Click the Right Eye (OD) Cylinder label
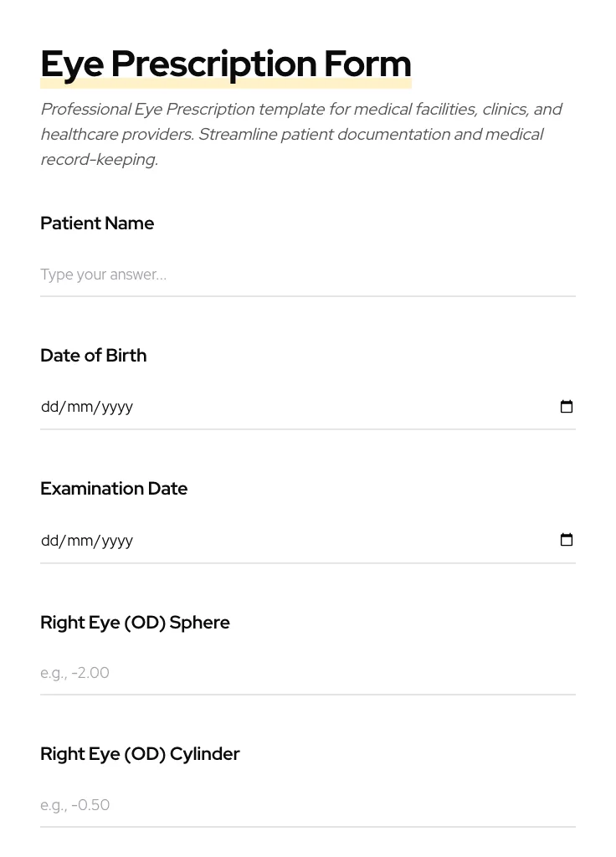Image resolution: width=616 pixels, height=857 pixels. click(x=140, y=754)
